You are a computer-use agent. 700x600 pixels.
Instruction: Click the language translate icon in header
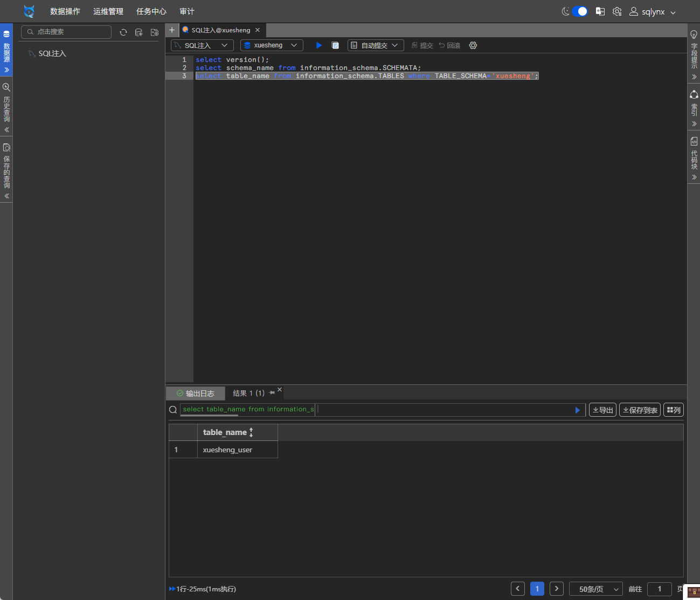tap(600, 11)
